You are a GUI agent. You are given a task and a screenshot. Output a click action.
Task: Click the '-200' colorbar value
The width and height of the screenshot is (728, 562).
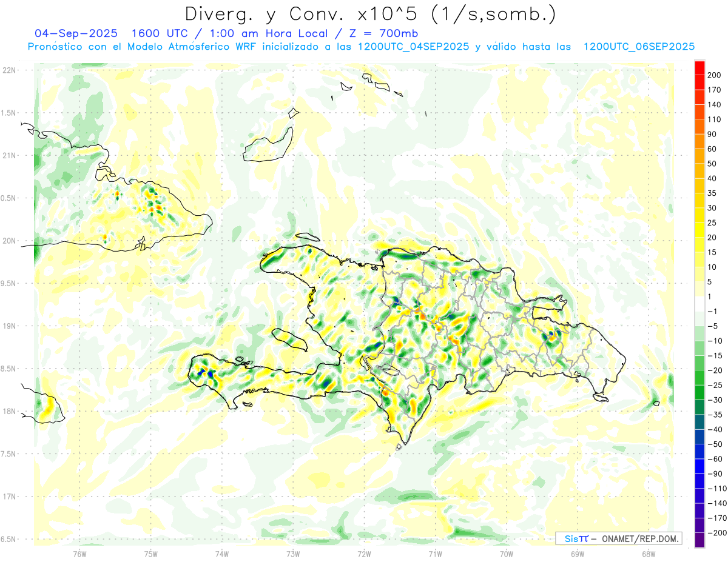(718, 533)
